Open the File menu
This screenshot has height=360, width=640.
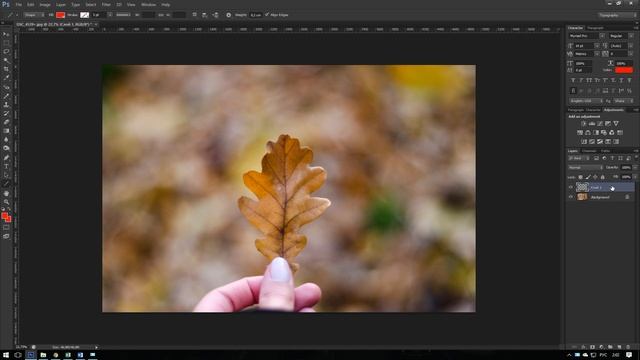point(18,4)
